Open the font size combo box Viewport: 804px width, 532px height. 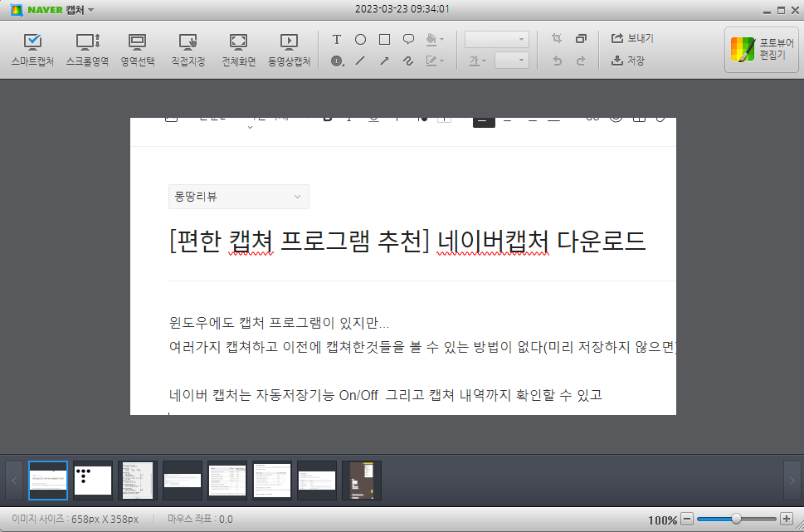click(512, 61)
